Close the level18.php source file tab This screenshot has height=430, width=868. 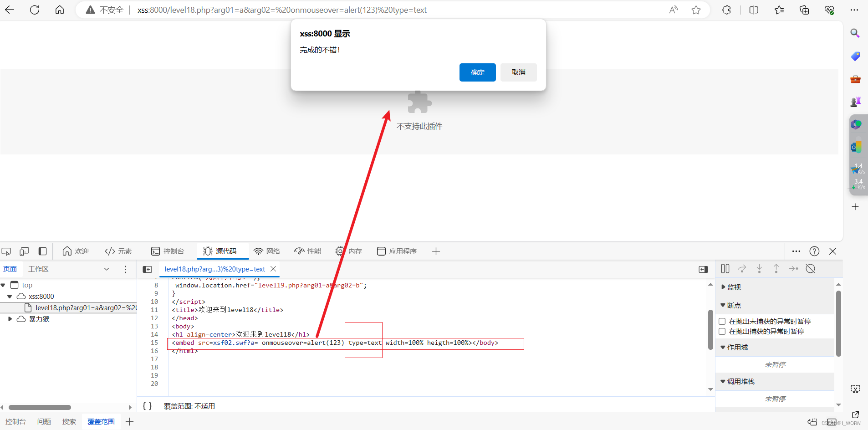[x=273, y=269]
